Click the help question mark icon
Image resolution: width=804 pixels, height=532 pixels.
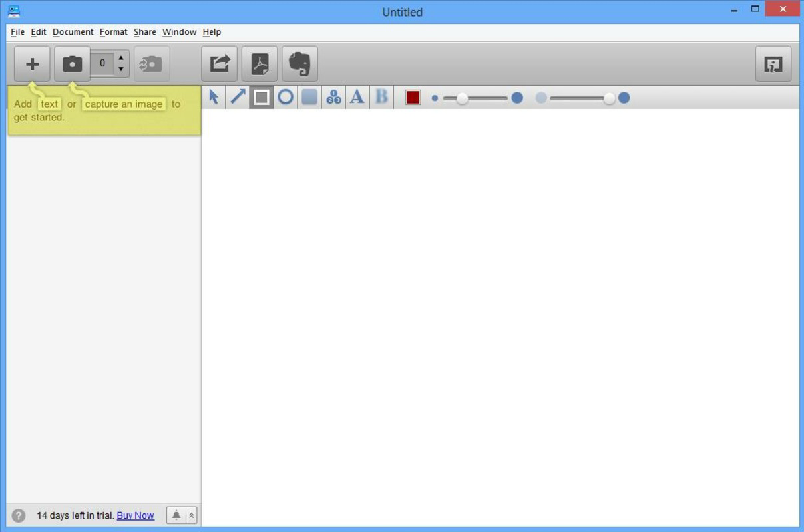[19, 515]
